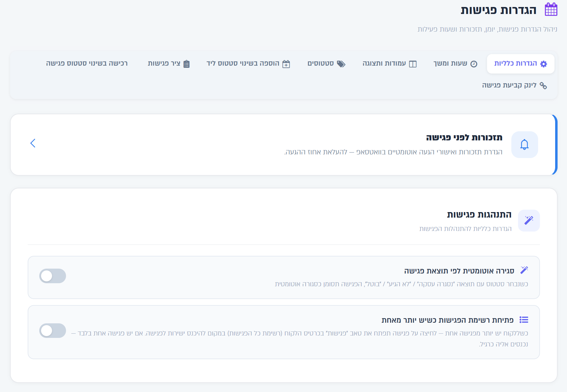This screenshot has height=392, width=567.
Task: Expand the תזכורות לפני פגישה section chevron
Action: click(33, 143)
